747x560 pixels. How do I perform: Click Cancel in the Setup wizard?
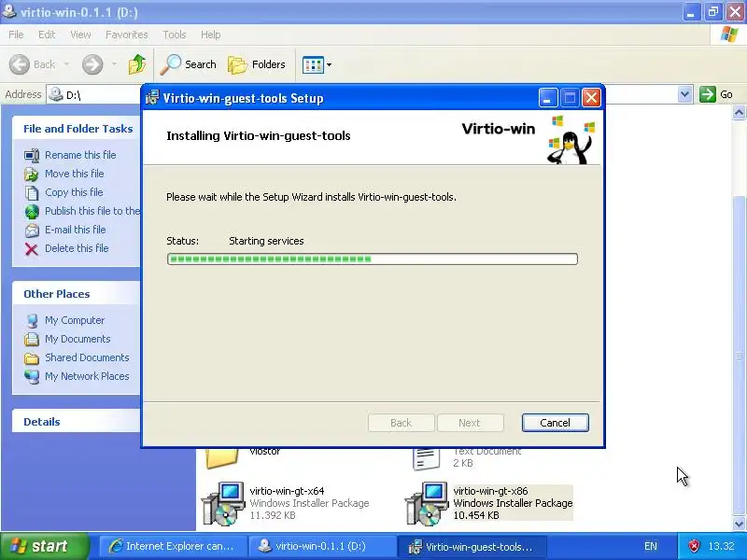point(555,423)
